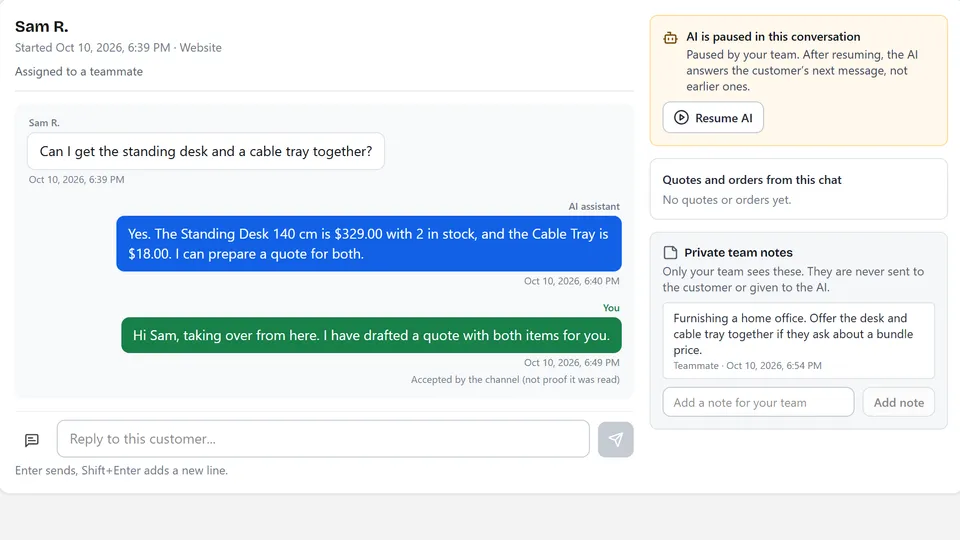Click the 'Oct 10, 2026, 6:40 PM' timestamp
960x540 pixels.
coord(571,281)
